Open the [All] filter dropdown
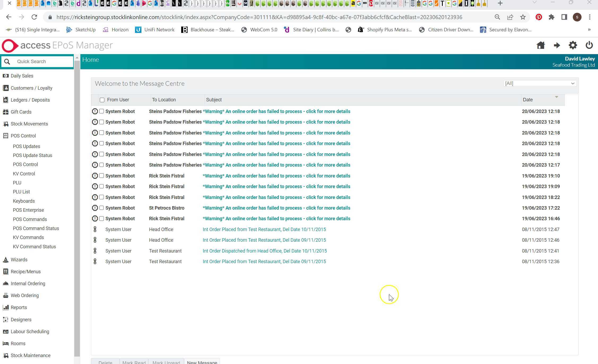The width and height of the screenshot is (598, 364). (x=540, y=84)
